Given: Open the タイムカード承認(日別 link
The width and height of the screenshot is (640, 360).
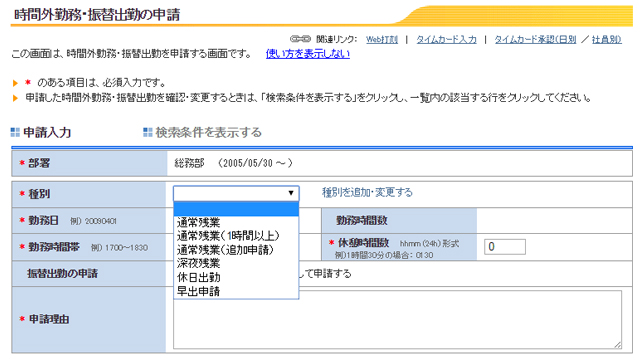Looking at the screenshot, I should click(536, 40).
